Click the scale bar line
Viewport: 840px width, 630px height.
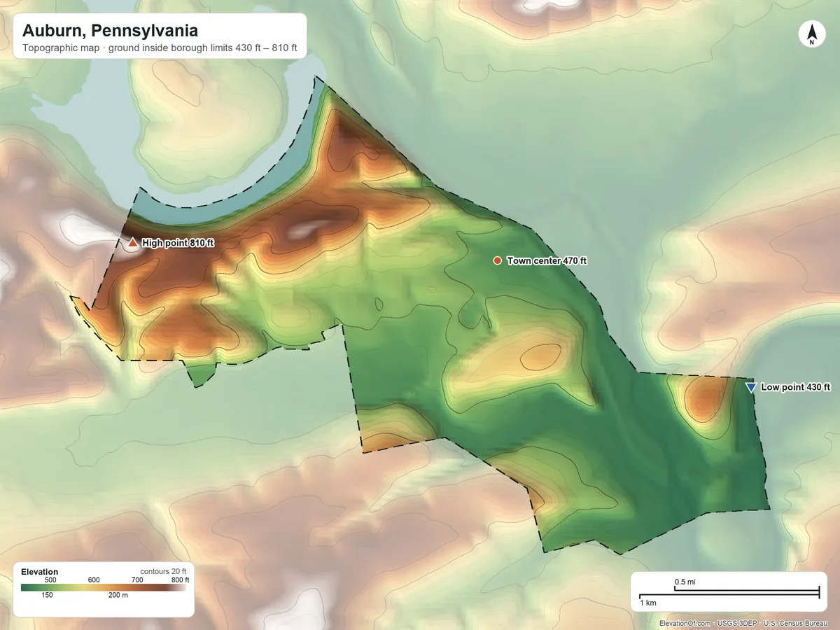(x=729, y=592)
